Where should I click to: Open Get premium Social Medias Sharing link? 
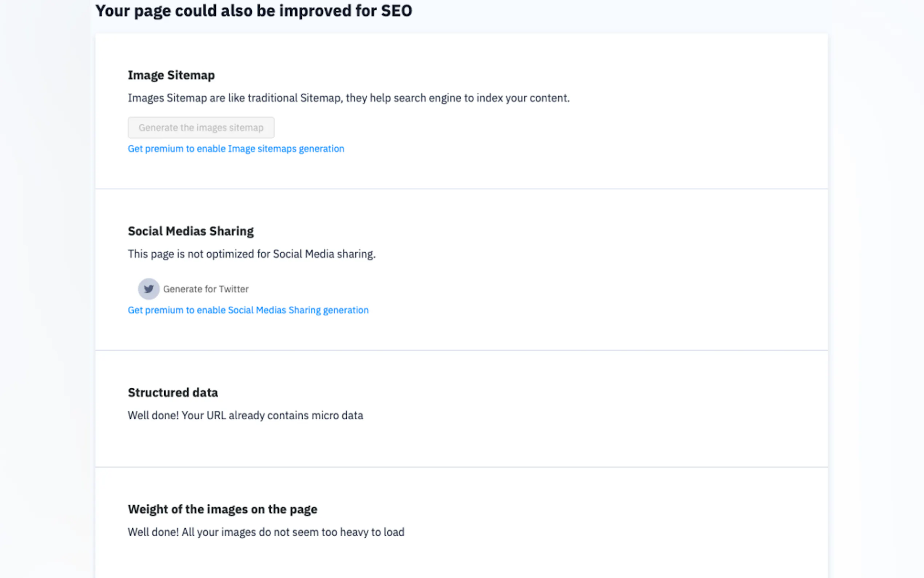(248, 310)
